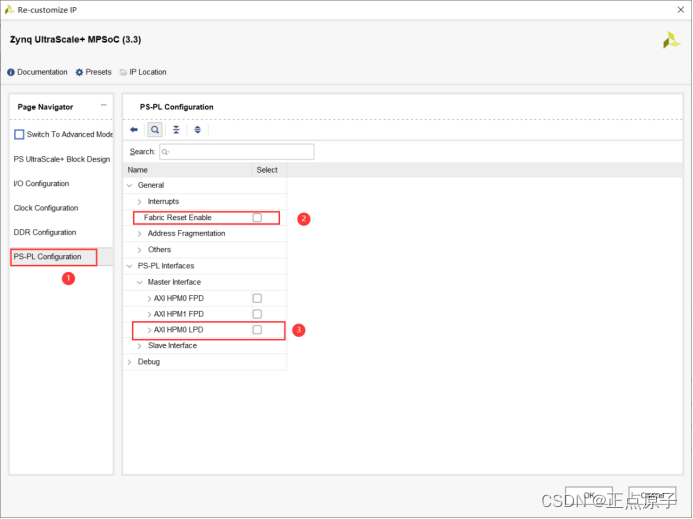693x519 pixels.
Task: Collapse the General tree node
Action: 129,185
